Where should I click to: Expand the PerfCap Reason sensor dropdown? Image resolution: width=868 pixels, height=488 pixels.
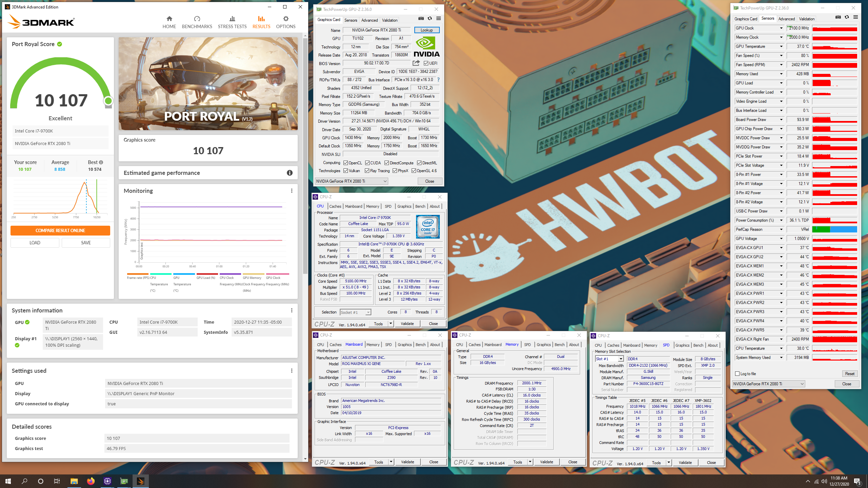(782, 229)
